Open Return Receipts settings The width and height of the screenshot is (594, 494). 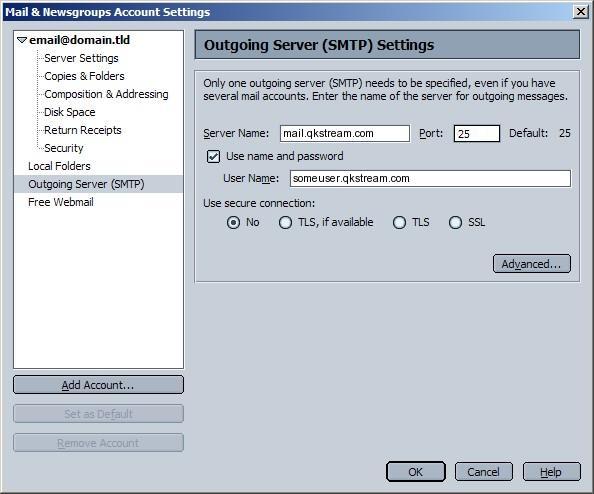pos(83,130)
